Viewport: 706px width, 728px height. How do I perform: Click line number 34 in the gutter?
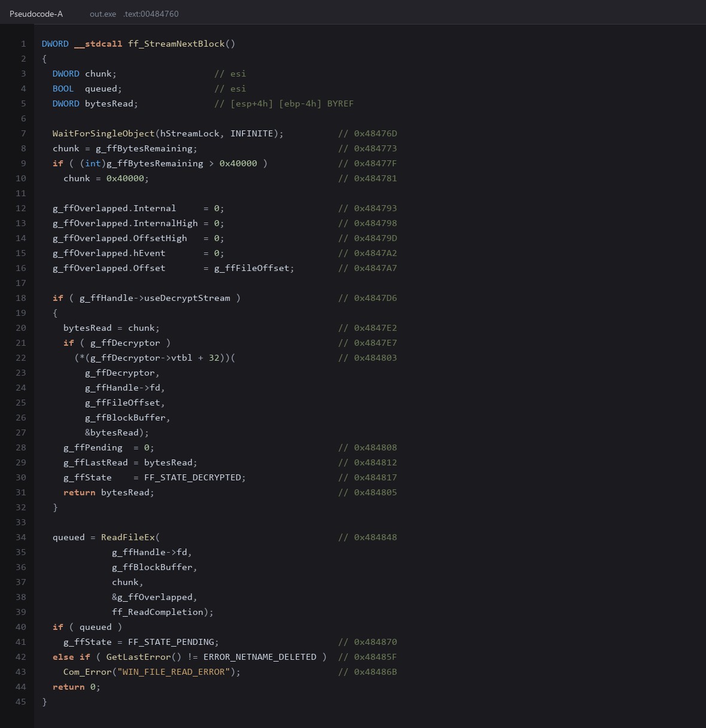pos(21,537)
